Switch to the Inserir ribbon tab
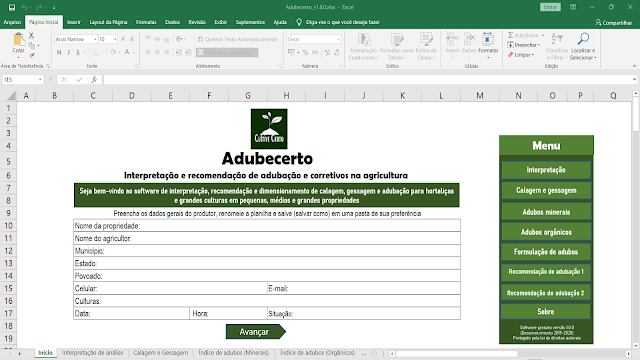Image resolution: width=640 pixels, height=360 pixels. click(x=74, y=22)
